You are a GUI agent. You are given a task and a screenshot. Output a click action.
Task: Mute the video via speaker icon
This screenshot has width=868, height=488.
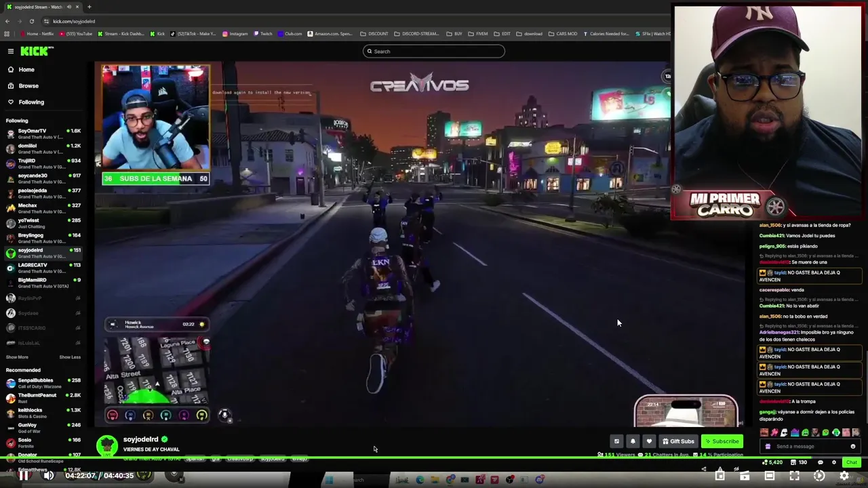click(x=49, y=476)
